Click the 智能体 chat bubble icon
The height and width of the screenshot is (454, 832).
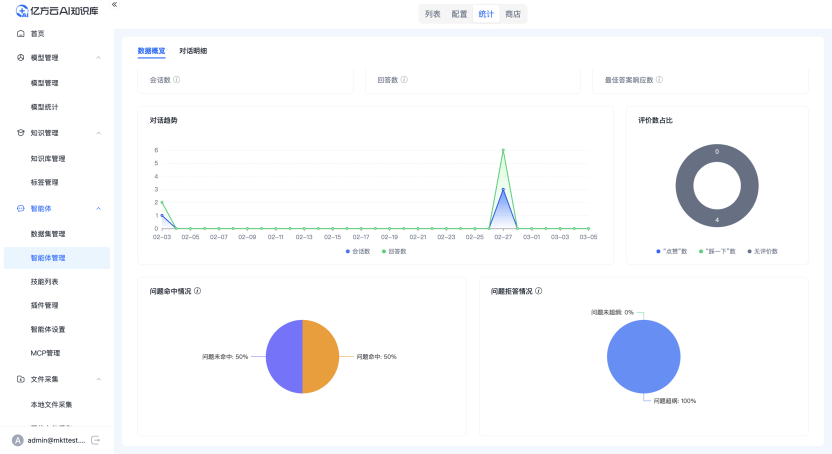(x=21, y=208)
